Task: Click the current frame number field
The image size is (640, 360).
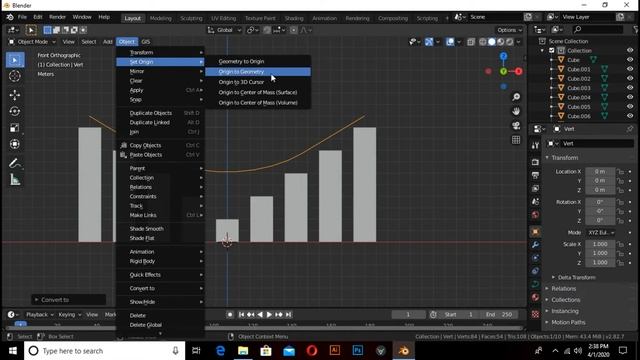Action: coord(408,315)
